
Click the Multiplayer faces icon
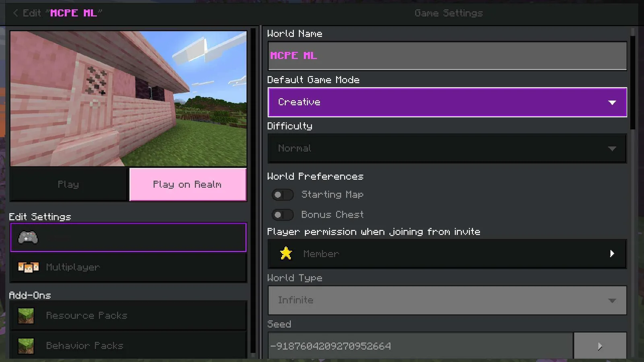(x=28, y=267)
